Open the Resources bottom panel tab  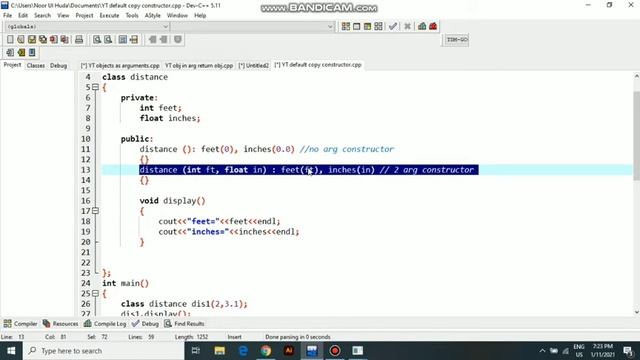pos(60,324)
